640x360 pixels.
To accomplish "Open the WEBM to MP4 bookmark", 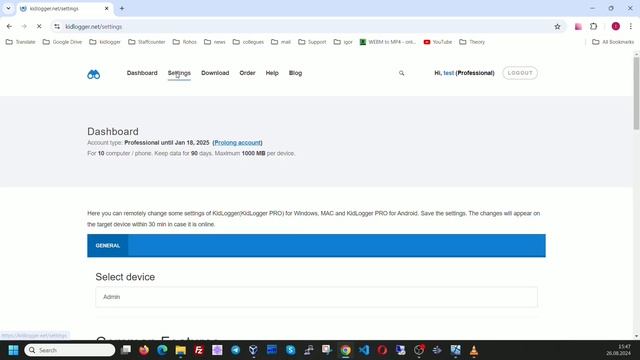I will pos(388,42).
